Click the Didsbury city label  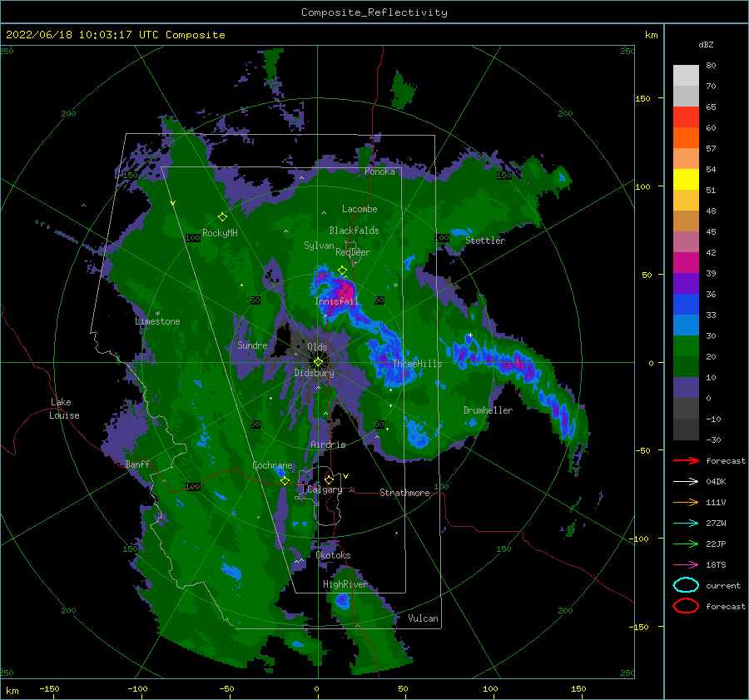pos(314,373)
